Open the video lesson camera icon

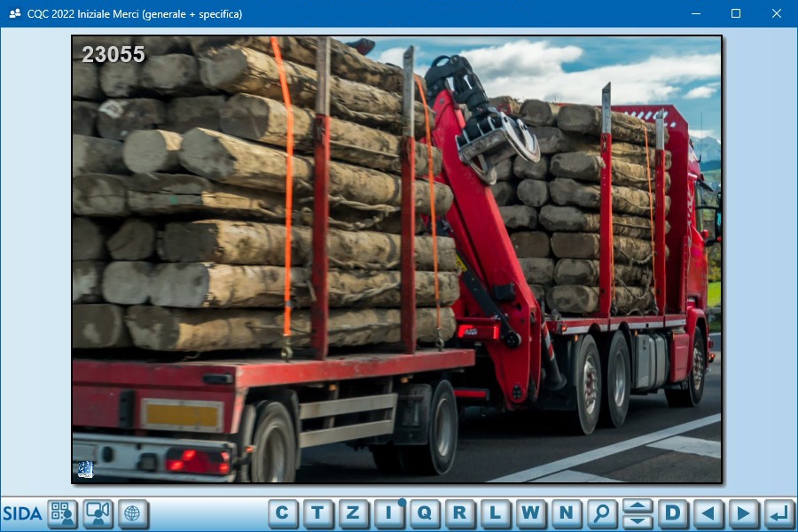pyautogui.click(x=98, y=513)
